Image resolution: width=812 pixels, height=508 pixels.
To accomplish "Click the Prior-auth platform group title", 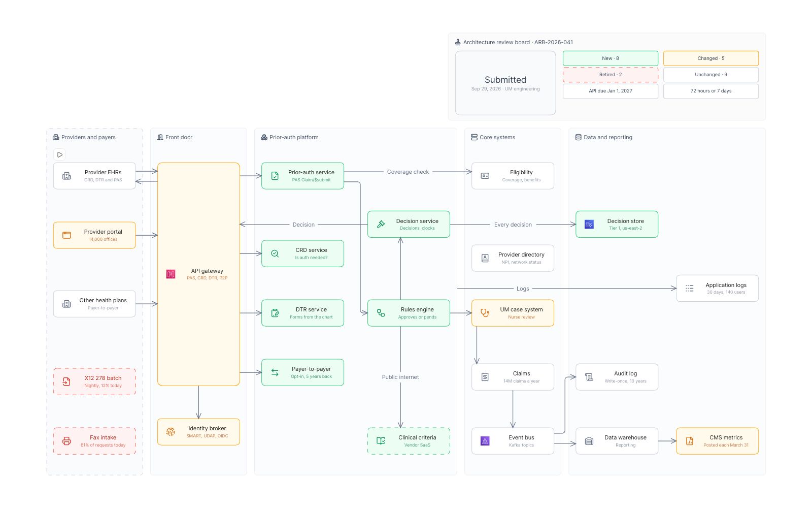I will pyautogui.click(x=294, y=137).
